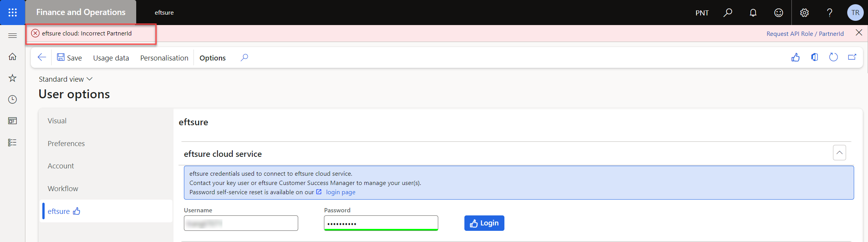Viewport: 868px width, 242px height.
Task: Open the help question mark
Action: pyautogui.click(x=830, y=13)
